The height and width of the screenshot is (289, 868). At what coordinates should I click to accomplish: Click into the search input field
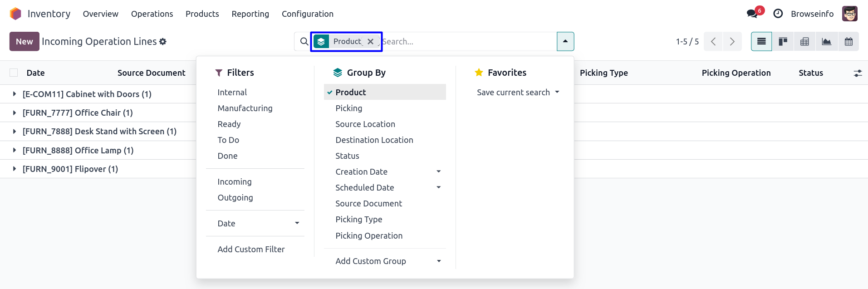tap(467, 42)
